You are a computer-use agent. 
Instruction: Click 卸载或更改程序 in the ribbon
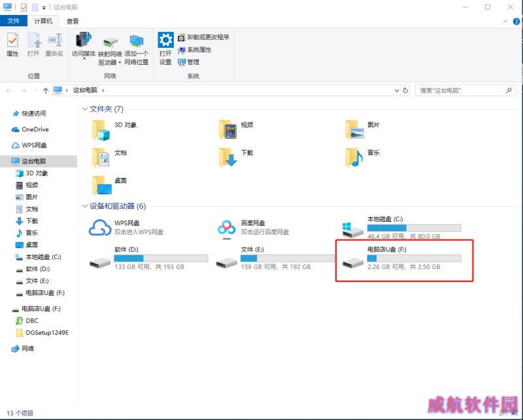[203, 37]
